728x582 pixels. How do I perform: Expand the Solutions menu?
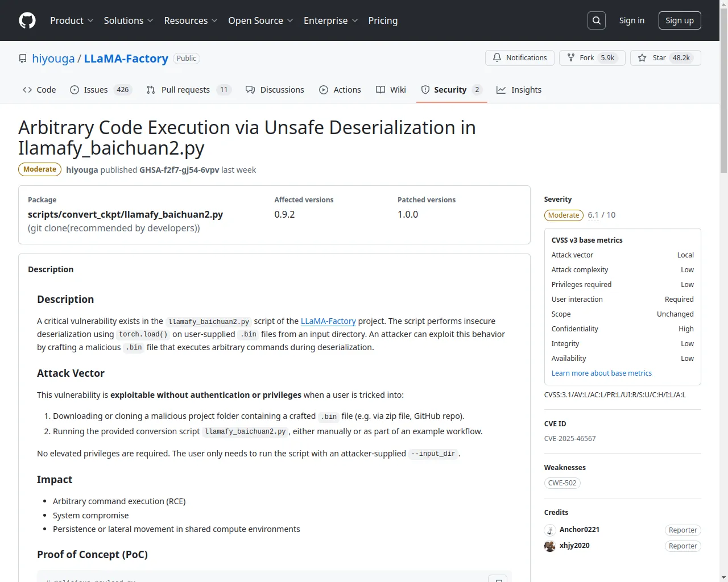pos(129,20)
